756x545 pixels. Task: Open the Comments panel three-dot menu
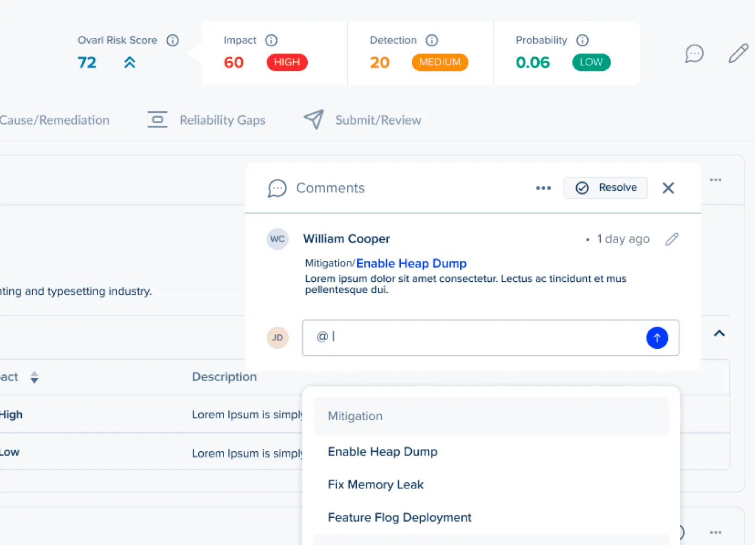tap(543, 188)
